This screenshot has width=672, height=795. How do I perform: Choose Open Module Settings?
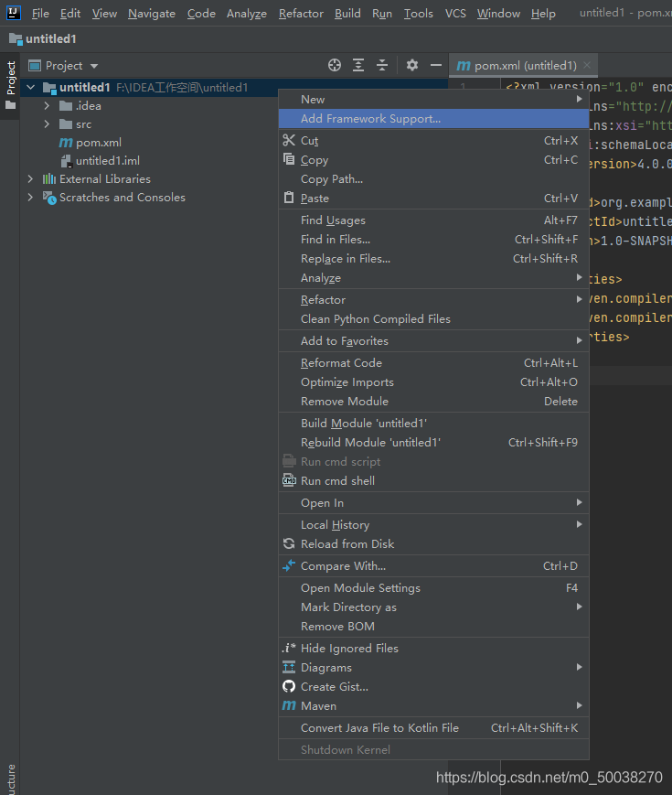pyautogui.click(x=360, y=588)
